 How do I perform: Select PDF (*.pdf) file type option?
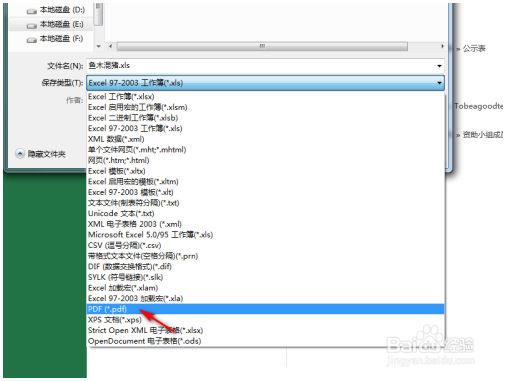point(265,309)
